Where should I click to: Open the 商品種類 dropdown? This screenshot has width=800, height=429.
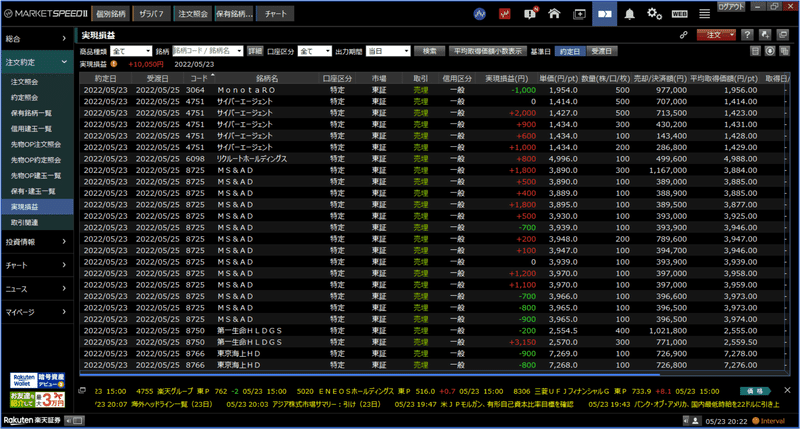pos(131,51)
